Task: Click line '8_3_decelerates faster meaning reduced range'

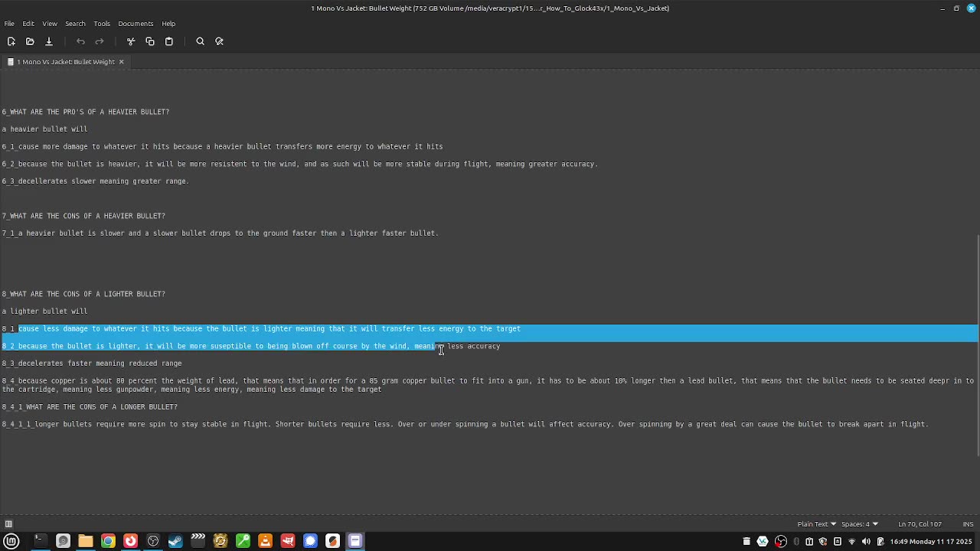Action: point(92,364)
